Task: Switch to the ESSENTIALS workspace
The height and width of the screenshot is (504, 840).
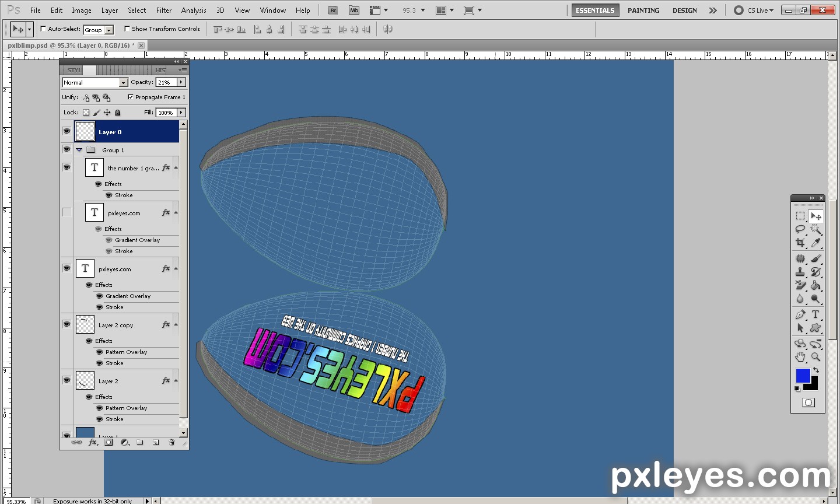Action: [x=595, y=10]
